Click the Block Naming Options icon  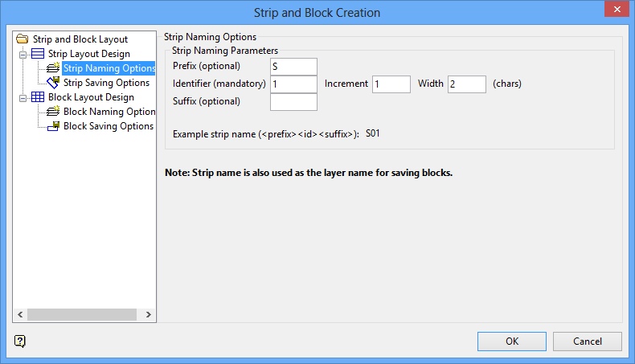point(54,112)
